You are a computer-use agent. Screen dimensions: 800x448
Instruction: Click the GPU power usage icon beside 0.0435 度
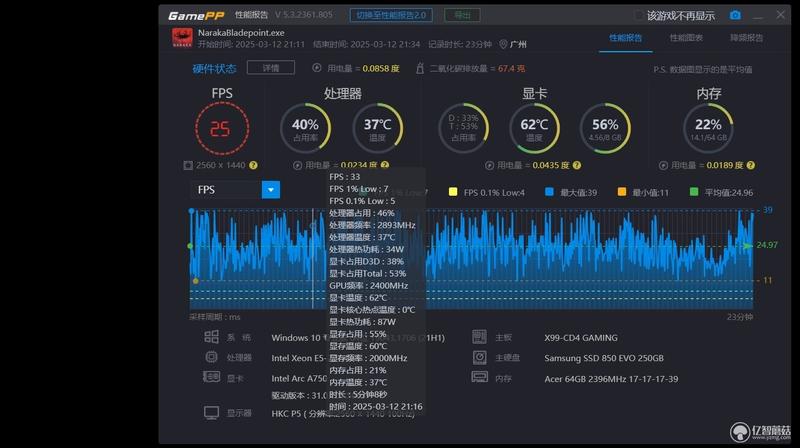[489, 165]
